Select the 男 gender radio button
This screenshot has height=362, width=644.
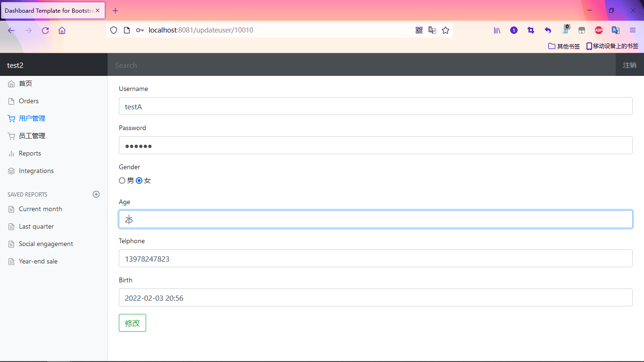(122, 181)
